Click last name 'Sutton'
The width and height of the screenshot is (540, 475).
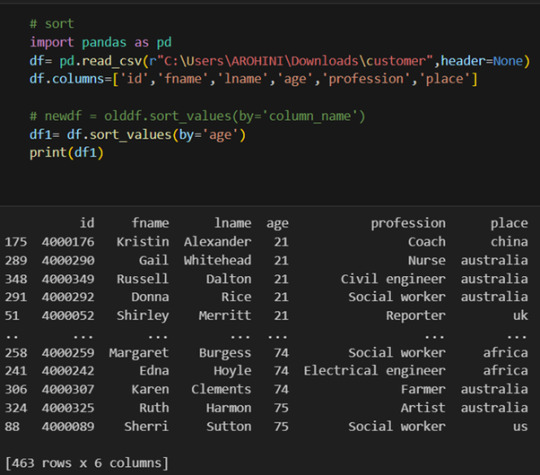point(229,427)
